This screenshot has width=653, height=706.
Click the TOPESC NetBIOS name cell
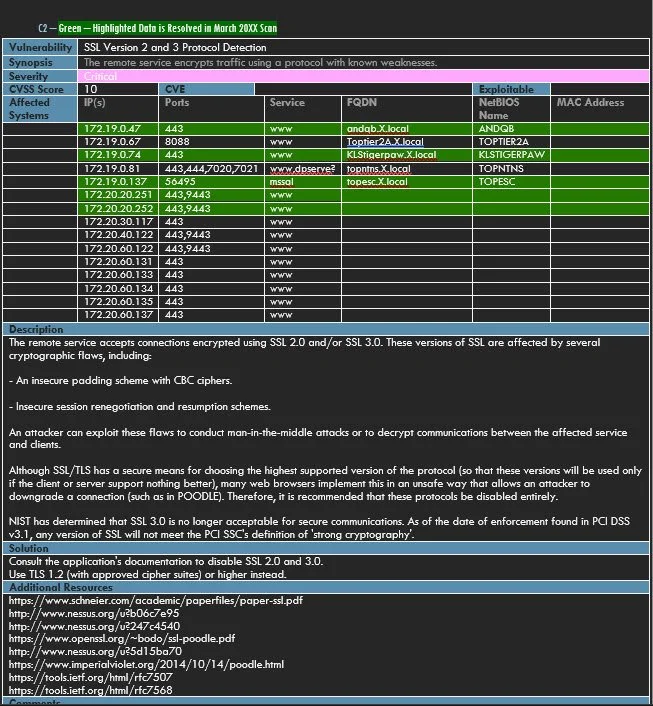[x=511, y=182]
